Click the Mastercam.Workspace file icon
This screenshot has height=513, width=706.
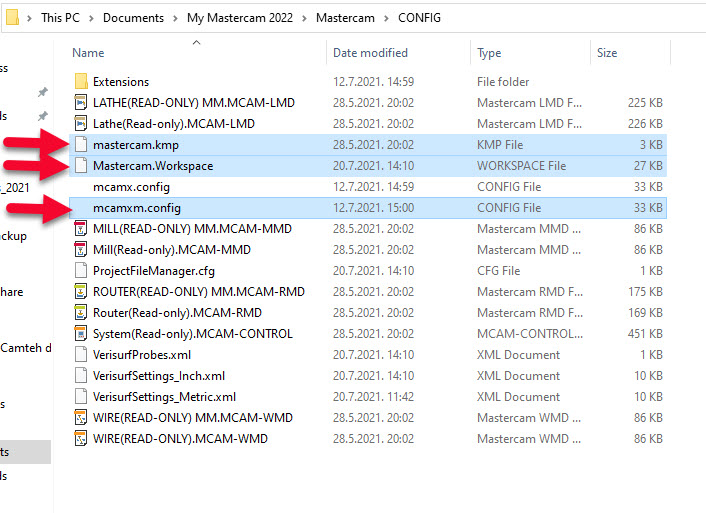tap(81, 166)
